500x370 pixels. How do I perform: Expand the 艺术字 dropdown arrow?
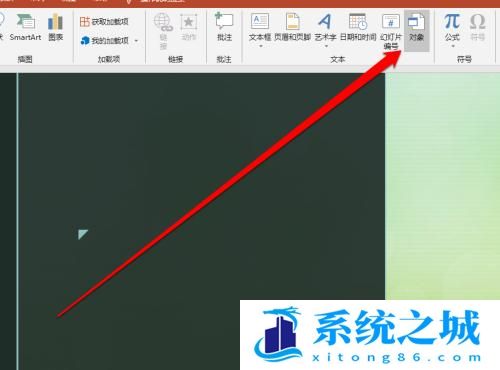coord(326,46)
